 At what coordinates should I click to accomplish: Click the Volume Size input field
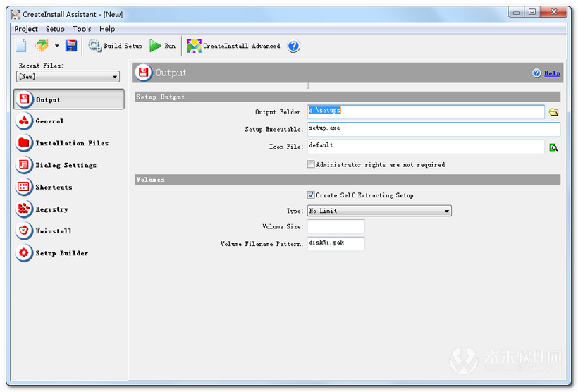click(x=336, y=226)
